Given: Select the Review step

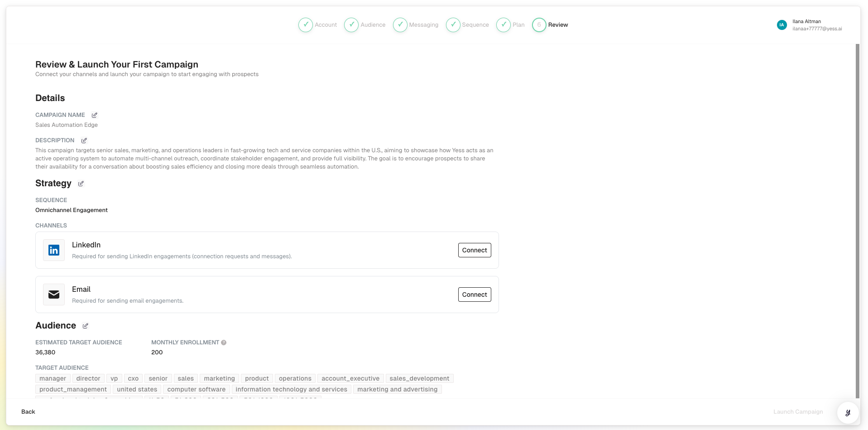Looking at the screenshot, I should (550, 25).
